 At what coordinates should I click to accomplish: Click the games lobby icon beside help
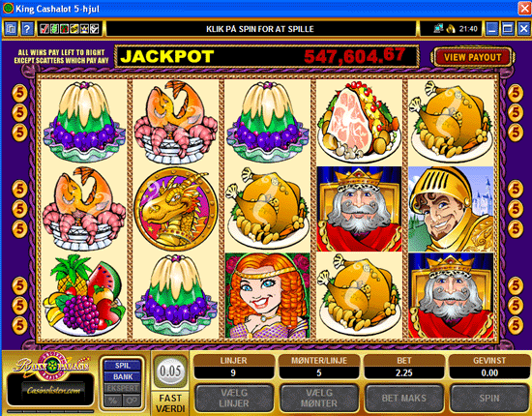coord(11,29)
